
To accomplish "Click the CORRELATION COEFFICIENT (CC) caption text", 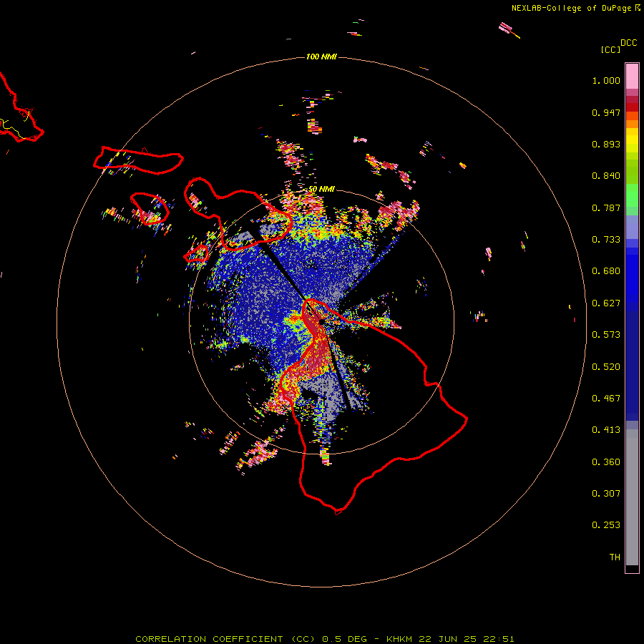I will [x=226, y=639].
